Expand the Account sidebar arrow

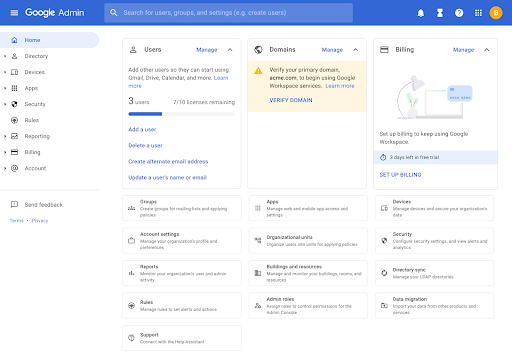point(5,168)
